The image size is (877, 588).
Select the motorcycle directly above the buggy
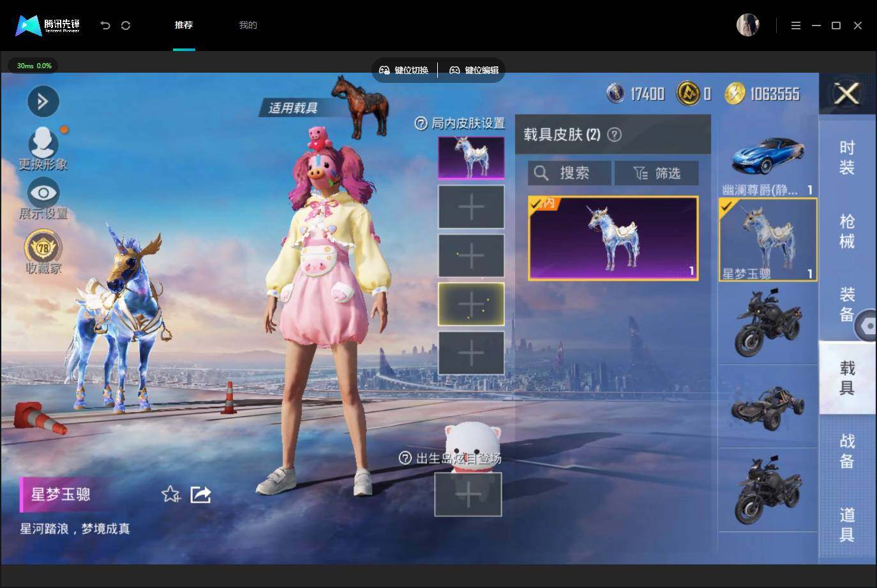pyautogui.click(x=768, y=323)
